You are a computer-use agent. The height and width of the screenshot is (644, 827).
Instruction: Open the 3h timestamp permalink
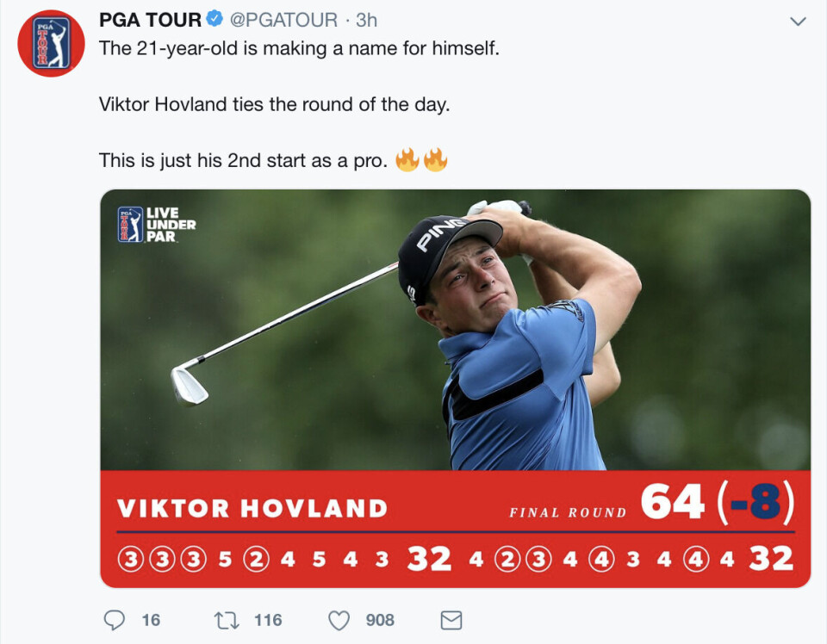[x=367, y=20]
